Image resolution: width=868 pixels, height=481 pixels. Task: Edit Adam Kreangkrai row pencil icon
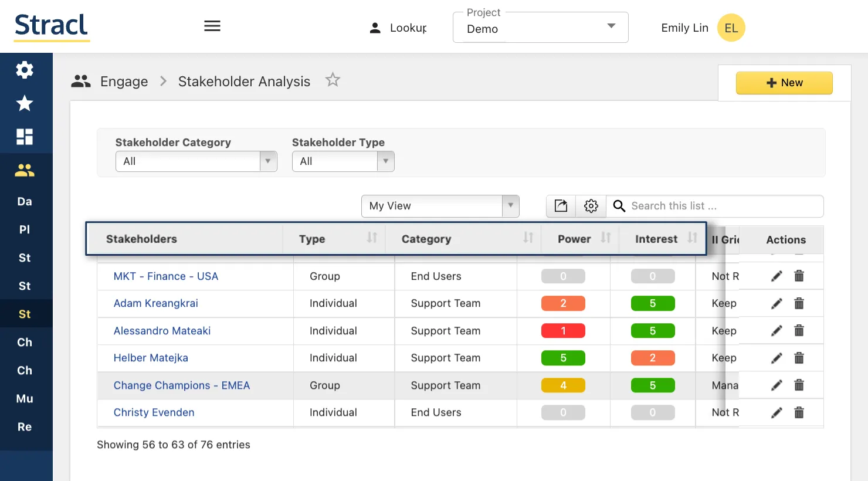pos(777,303)
